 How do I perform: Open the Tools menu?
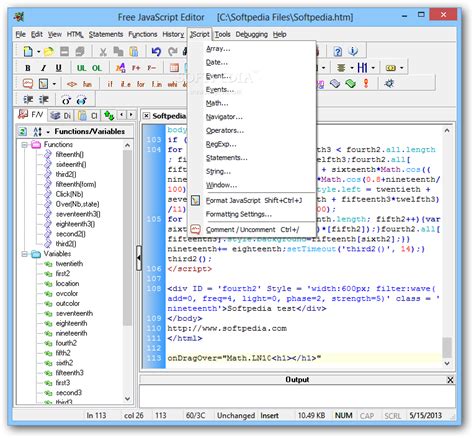pos(222,34)
